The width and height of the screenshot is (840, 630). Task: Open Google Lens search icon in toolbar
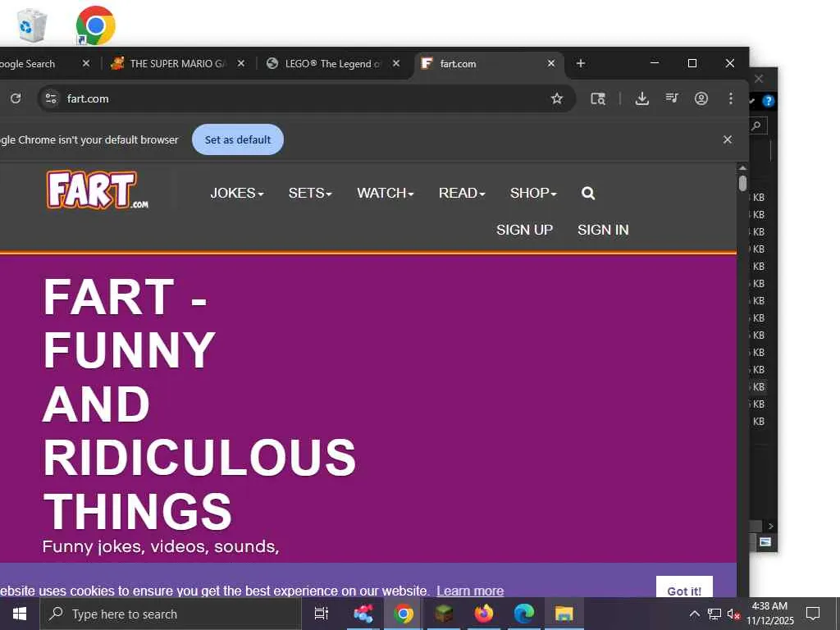[x=598, y=98]
